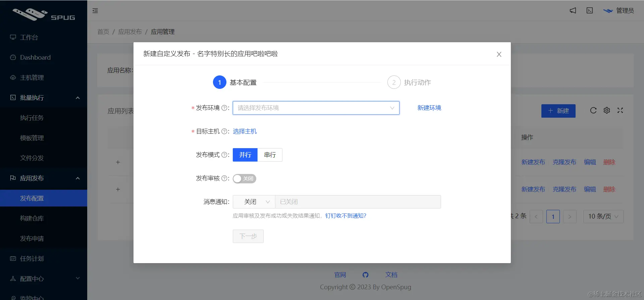The height and width of the screenshot is (300, 644).
Task: Open the 发布环境 dropdown
Action: [x=316, y=108]
